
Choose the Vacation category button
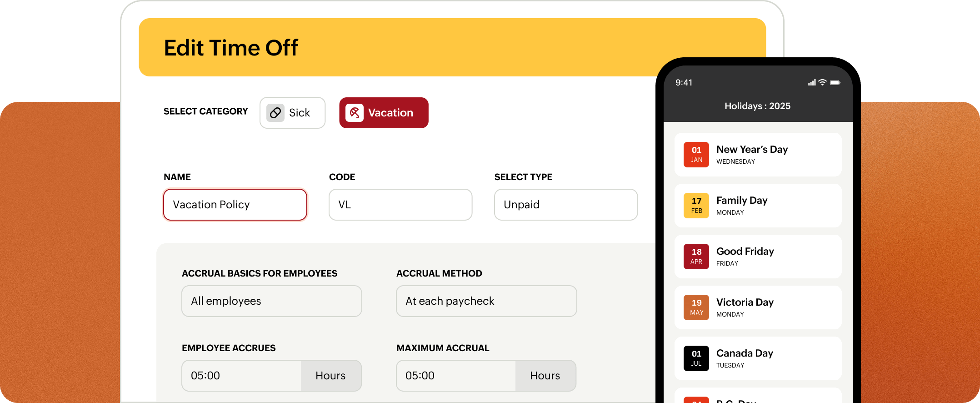point(384,113)
